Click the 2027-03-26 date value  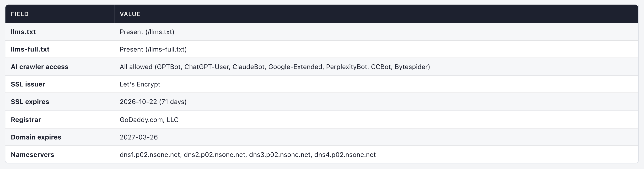click(139, 137)
